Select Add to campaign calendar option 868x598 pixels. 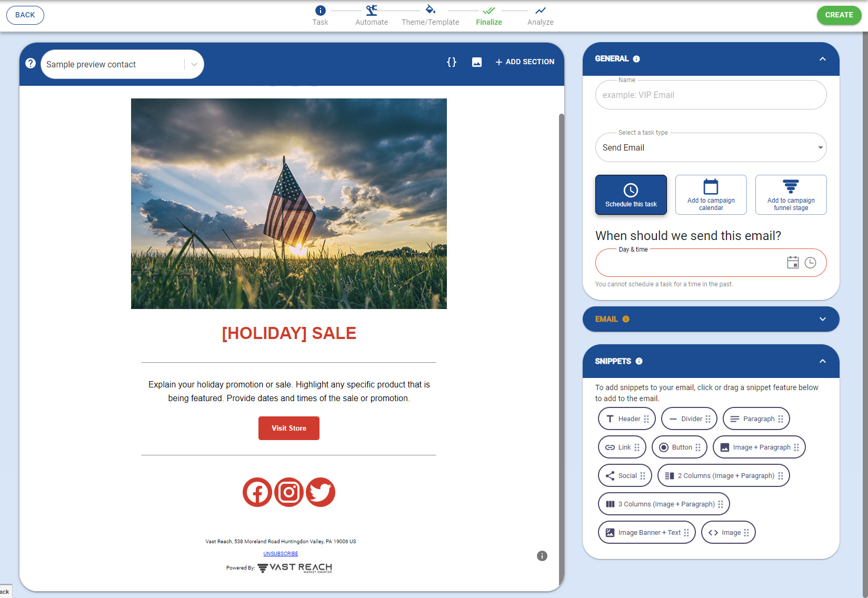coord(711,195)
